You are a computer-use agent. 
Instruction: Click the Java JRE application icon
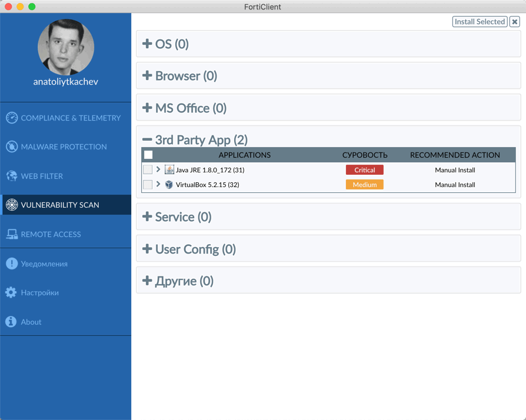click(x=169, y=170)
